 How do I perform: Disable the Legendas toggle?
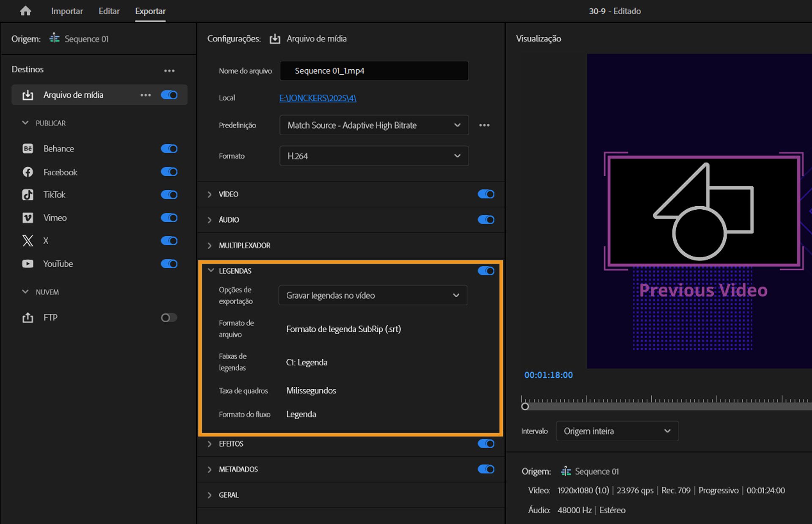[486, 270]
